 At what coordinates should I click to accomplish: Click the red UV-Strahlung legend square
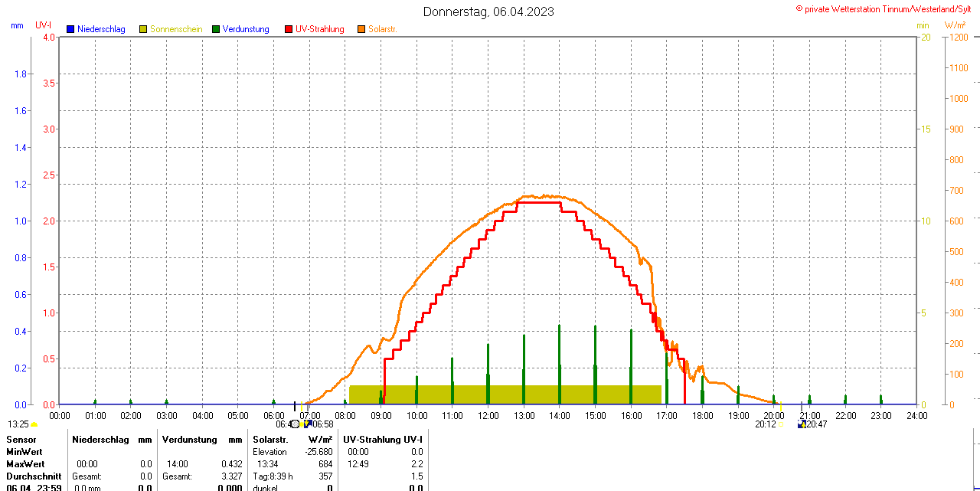289,29
